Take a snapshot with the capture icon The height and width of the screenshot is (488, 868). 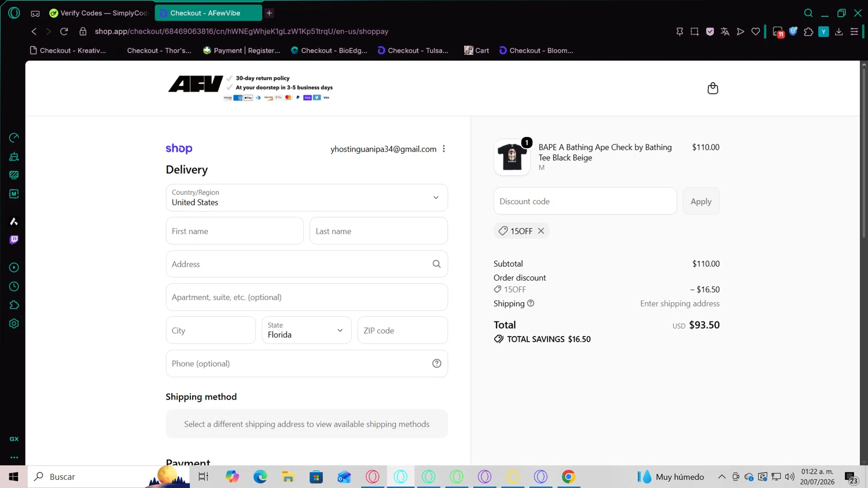pyautogui.click(x=695, y=32)
